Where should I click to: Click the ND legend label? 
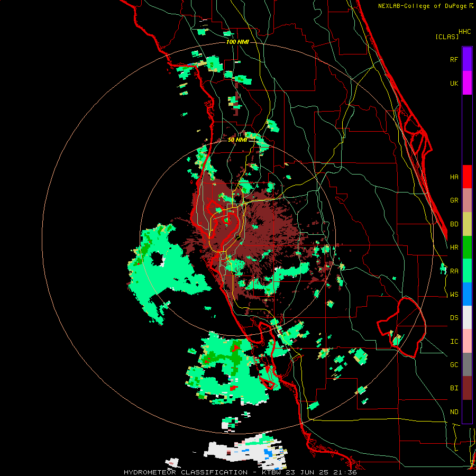coord(454,412)
